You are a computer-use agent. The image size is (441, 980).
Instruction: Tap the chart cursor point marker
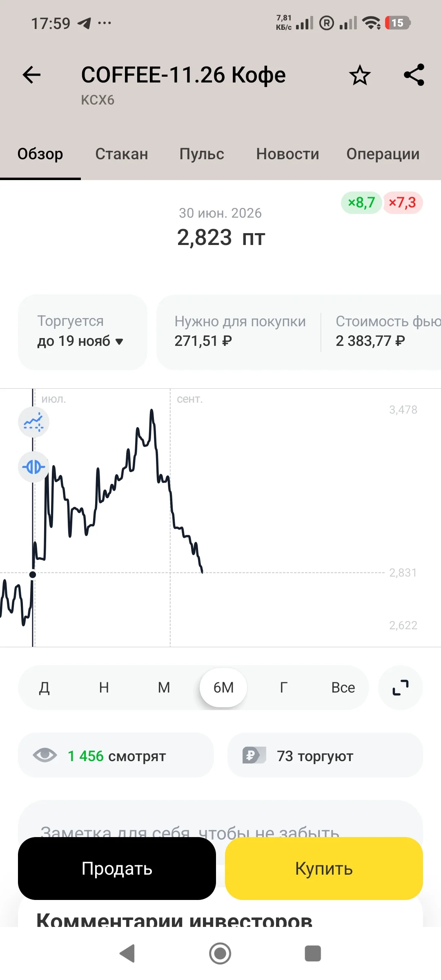tap(33, 575)
